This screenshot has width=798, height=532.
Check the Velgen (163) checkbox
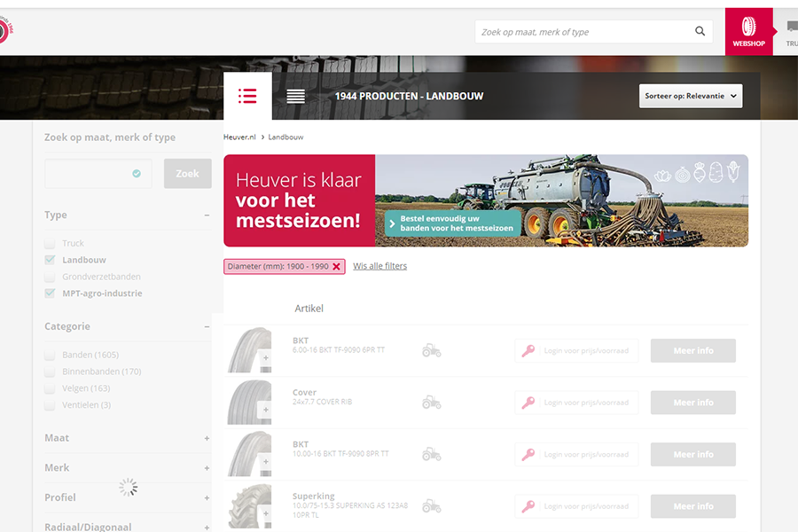coord(50,388)
